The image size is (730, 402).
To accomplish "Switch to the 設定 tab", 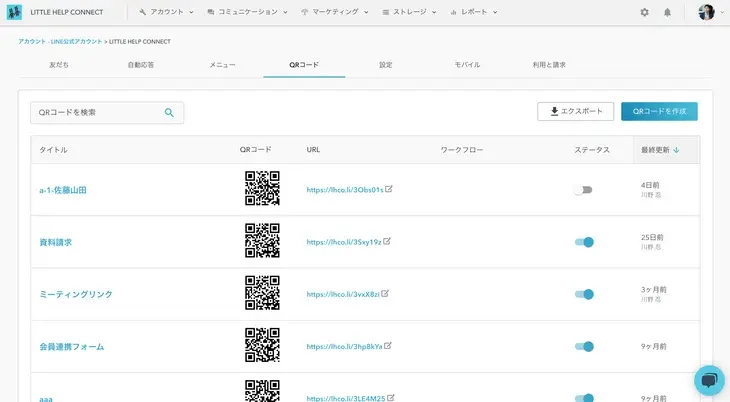I will click(386, 64).
